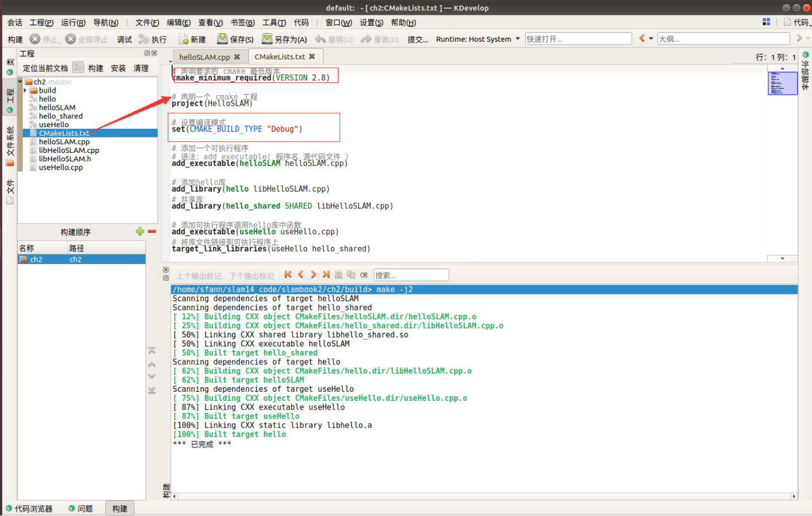
Task: Click 定位当前文档 in project panel
Action: coord(45,68)
